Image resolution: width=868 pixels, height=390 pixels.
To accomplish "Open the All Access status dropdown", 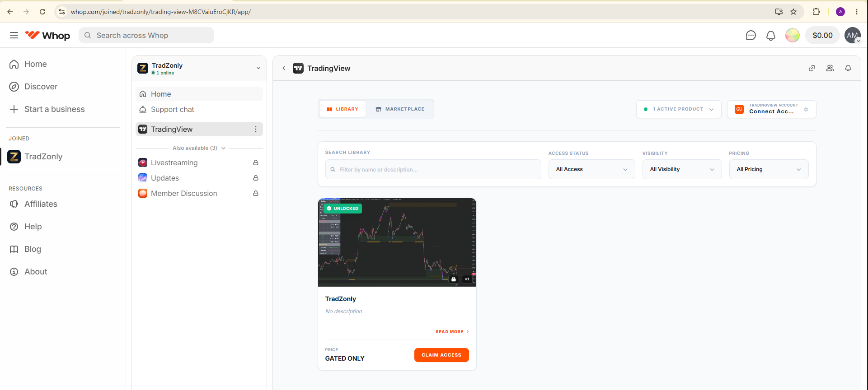I will coord(591,169).
